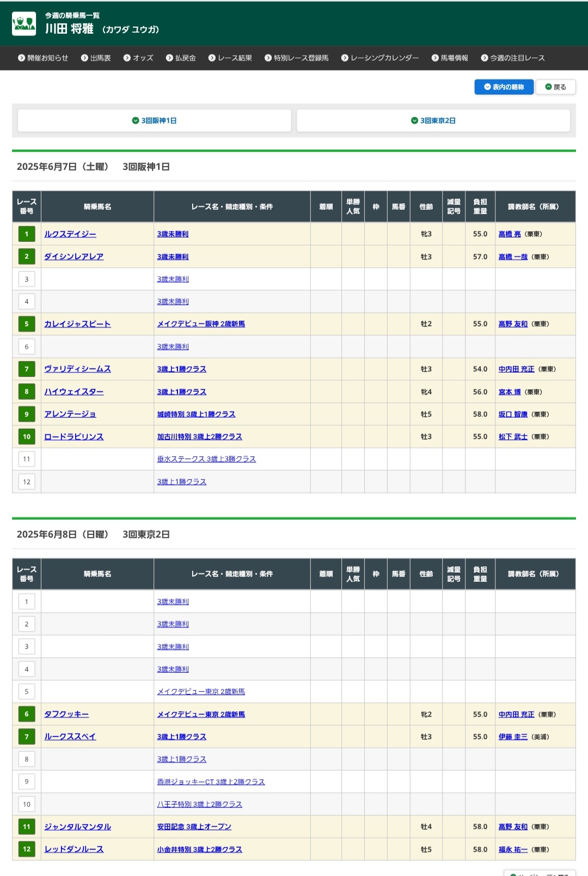This screenshot has height=876, width=588.
Task: Click the 戻る button
Action: pos(556,87)
